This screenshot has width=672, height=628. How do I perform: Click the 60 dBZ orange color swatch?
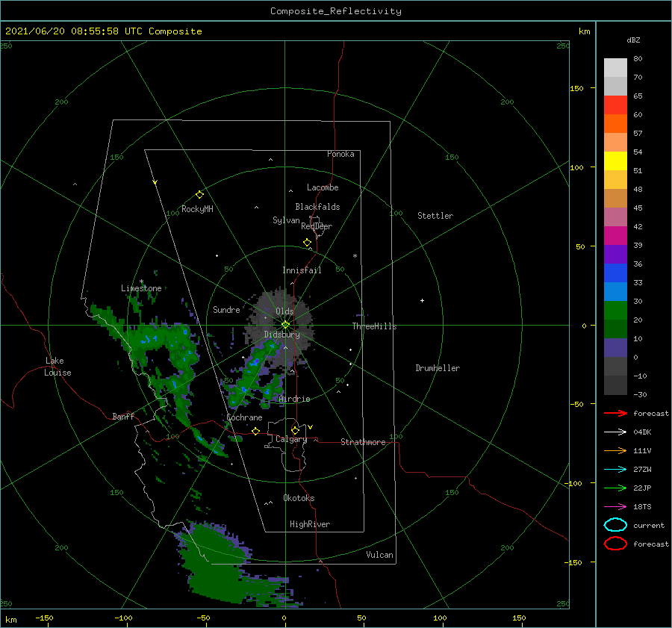point(615,123)
